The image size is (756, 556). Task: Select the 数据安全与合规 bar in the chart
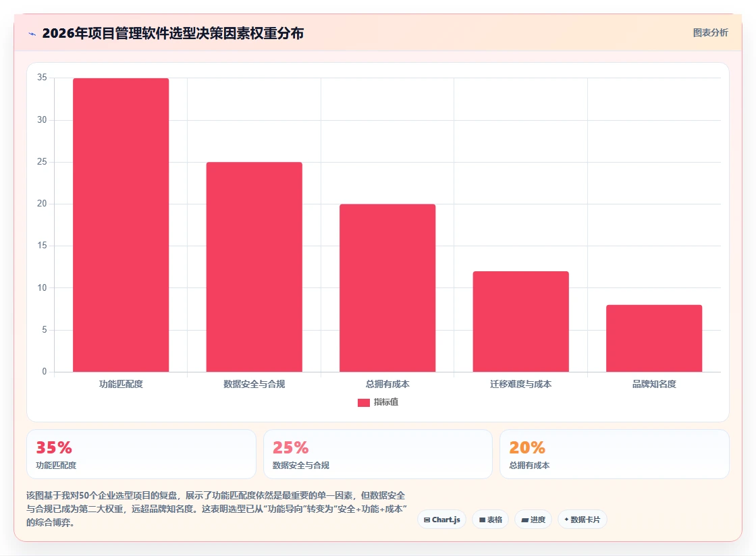[x=254, y=267]
